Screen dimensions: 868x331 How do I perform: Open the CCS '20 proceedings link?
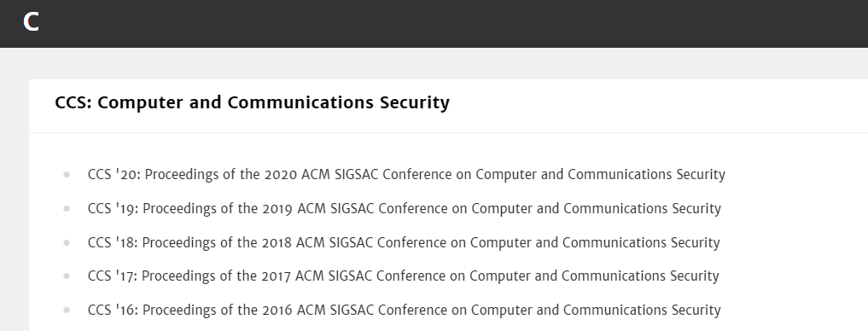[x=406, y=174]
